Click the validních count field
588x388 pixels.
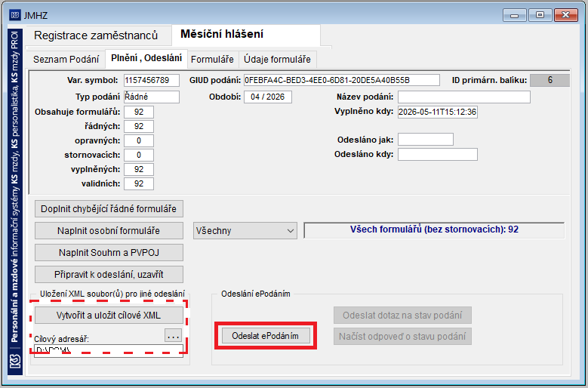[x=139, y=183]
